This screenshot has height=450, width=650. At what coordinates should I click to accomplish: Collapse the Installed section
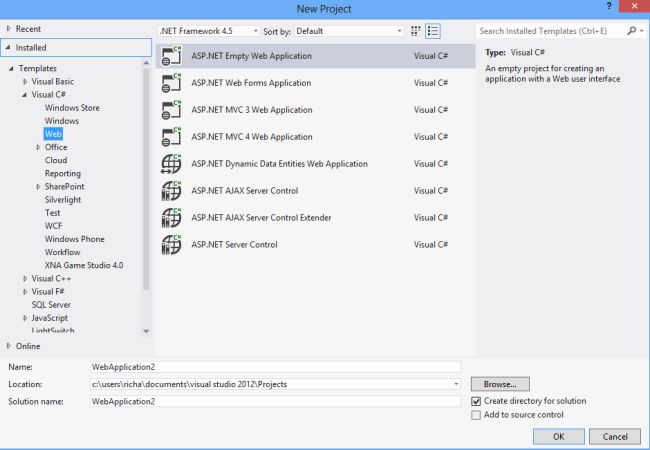coord(8,47)
